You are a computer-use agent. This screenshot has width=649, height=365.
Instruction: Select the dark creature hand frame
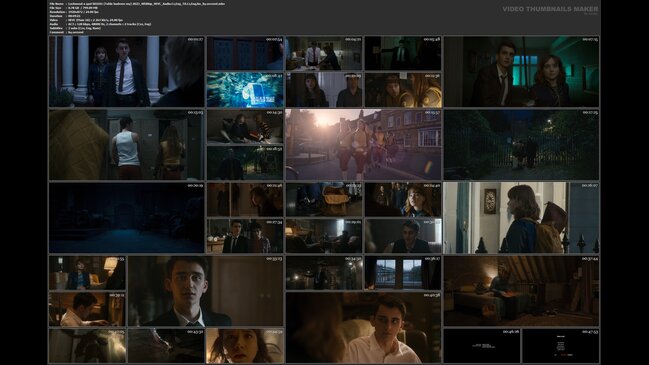166,346
